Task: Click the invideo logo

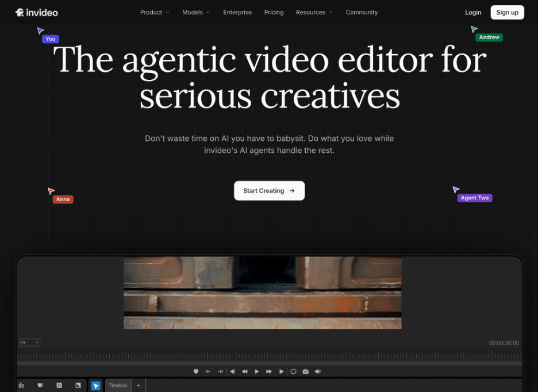Action: (x=36, y=13)
